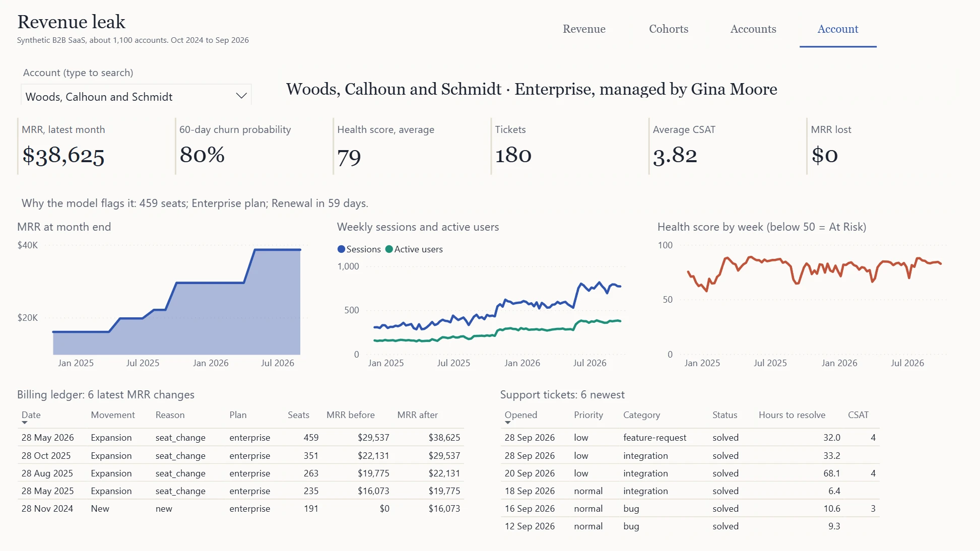Sort tickets by Priority header
Image resolution: width=980 pixels, height=551 pixels.
pos(588,415)
